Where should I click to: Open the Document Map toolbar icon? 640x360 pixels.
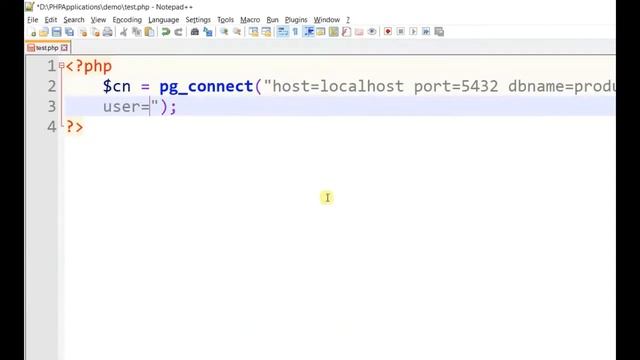tap(333, 32)
